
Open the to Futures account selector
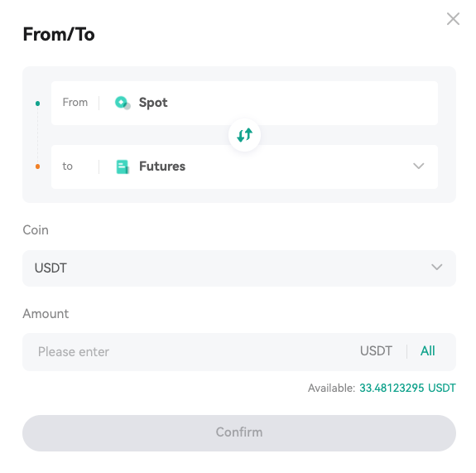click(x=244, y=167)
